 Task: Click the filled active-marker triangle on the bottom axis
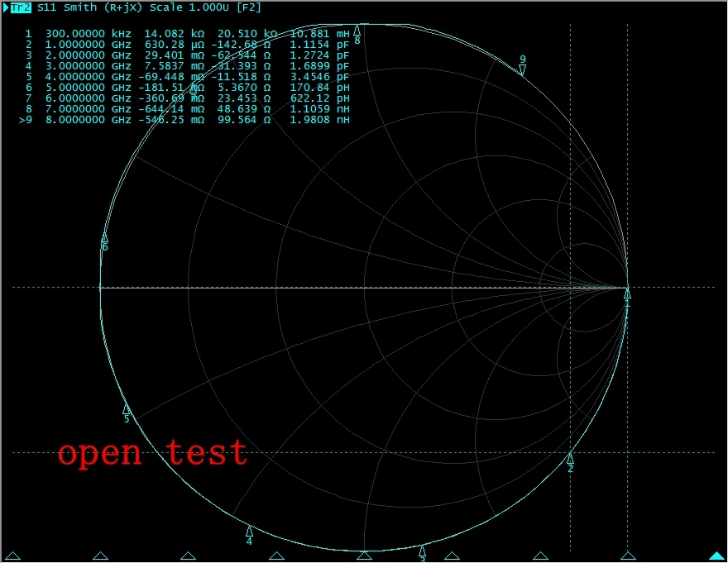click(x=716, y=556)
